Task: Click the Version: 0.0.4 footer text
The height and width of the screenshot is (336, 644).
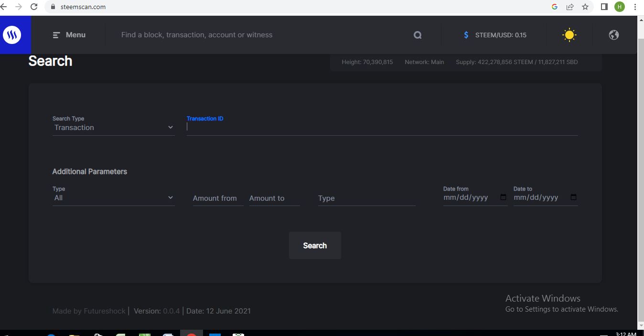Action: pos(157,311)
